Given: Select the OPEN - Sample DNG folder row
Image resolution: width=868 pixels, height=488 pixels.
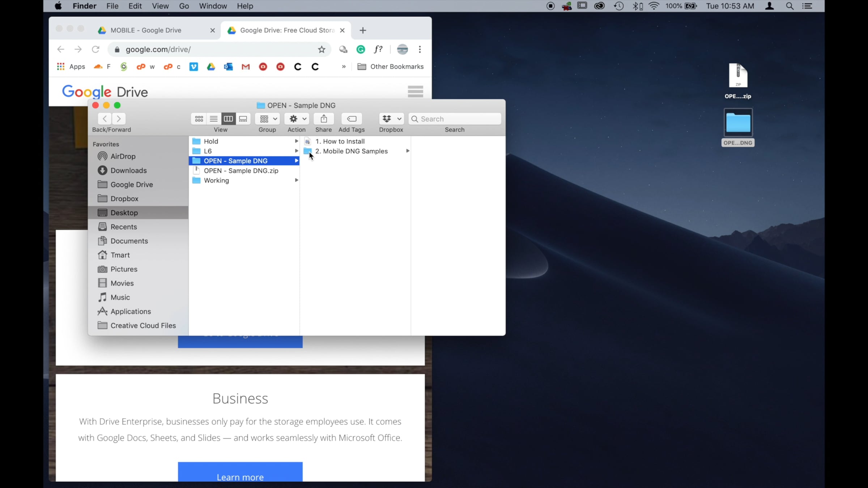Looking at the screenshot, I should (244, 161).
